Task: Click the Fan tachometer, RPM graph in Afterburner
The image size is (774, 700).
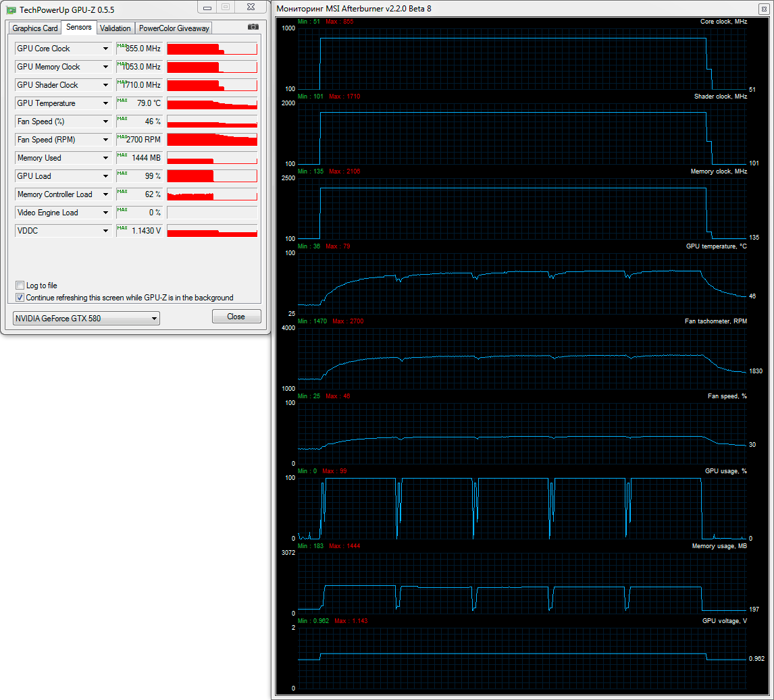Action: (x=522, y=358)
